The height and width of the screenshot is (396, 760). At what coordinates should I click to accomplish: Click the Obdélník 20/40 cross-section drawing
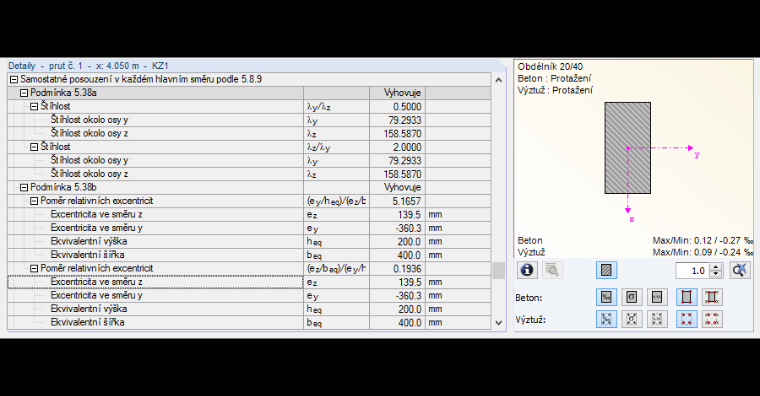point(628,148)
